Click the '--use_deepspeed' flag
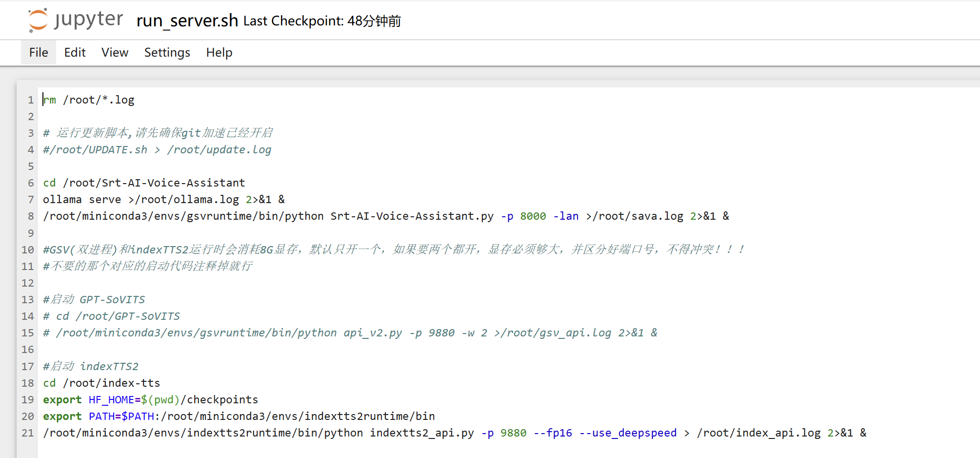Viewport: 980px width, 458px height. (x=628, y=433)
